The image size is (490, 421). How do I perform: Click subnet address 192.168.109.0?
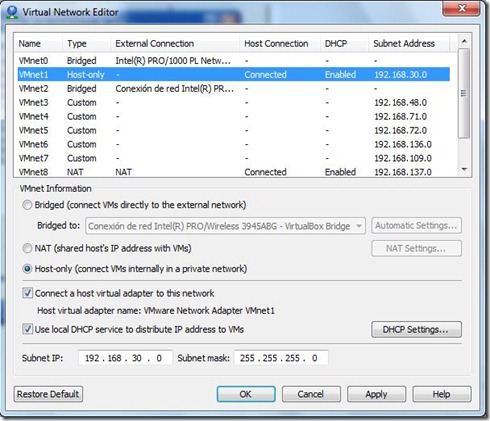tap(403, 158)
